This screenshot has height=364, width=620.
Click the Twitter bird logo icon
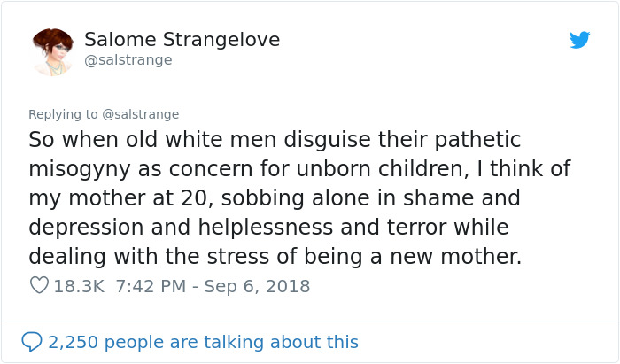tap(579, 40)
